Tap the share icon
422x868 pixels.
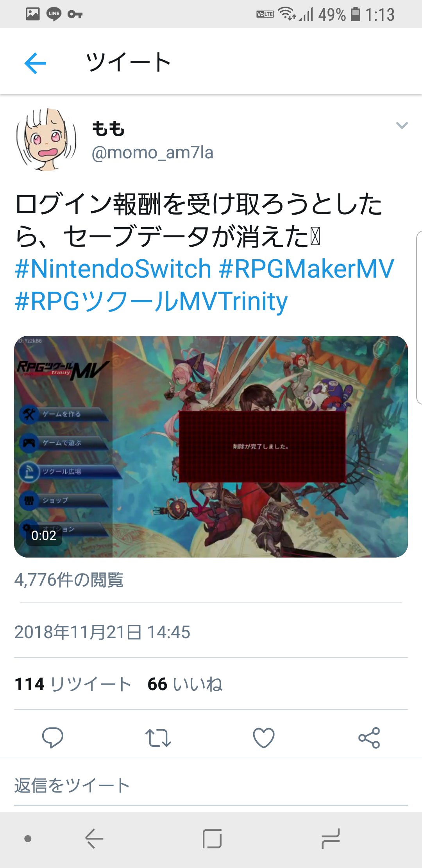point(369,738)
